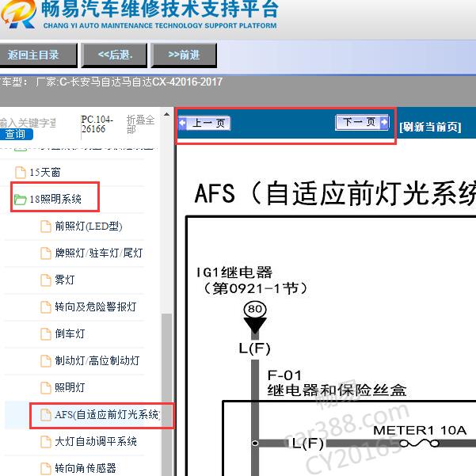
Task: Click the page icon beside 前照灯(LED型)
Action: (x=46, y=227)
